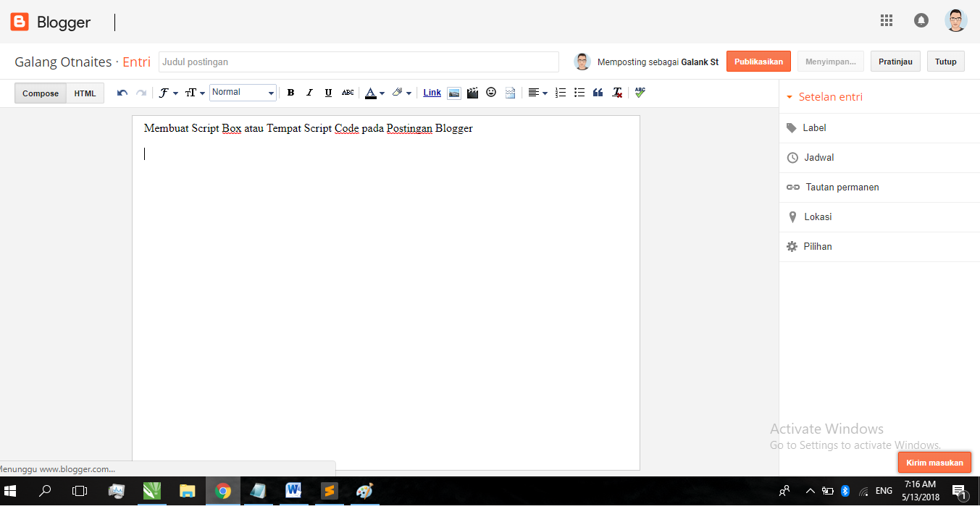This screenshot has height=509, width=980.
Task: Switch to Google Chrome in the taskbar
Action: click(x=223, y=491)
